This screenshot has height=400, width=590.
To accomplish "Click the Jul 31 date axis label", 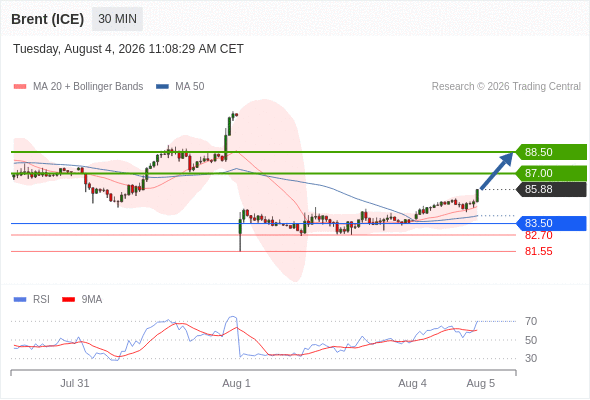I will click(x=75, y=383).
